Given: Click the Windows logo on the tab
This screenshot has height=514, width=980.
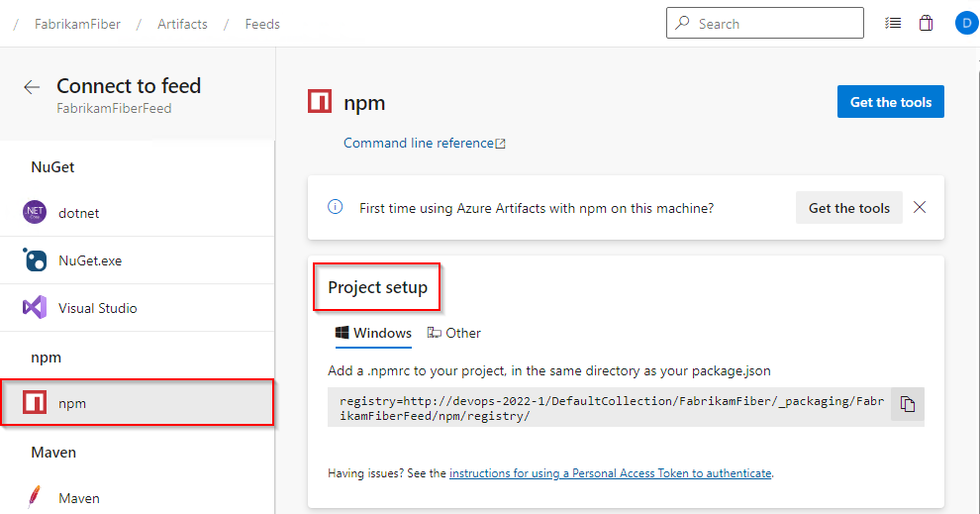Looking at the screenshot, I should click(x=342, y=332).
